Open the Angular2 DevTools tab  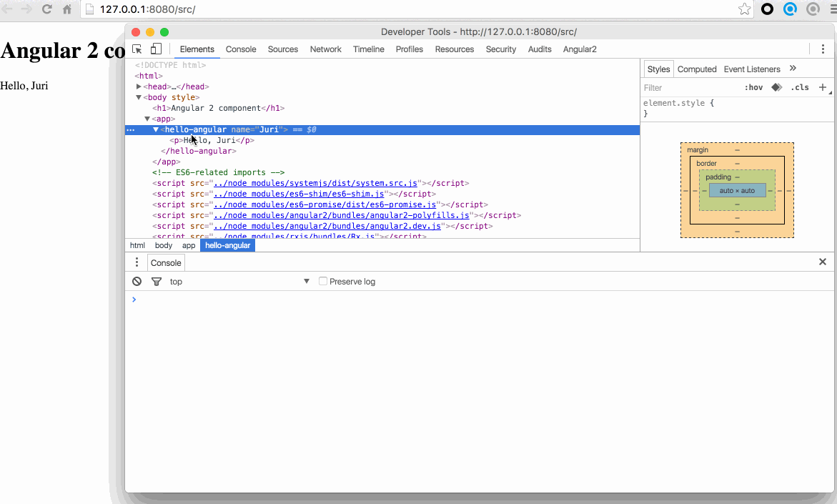coord(580,49)
